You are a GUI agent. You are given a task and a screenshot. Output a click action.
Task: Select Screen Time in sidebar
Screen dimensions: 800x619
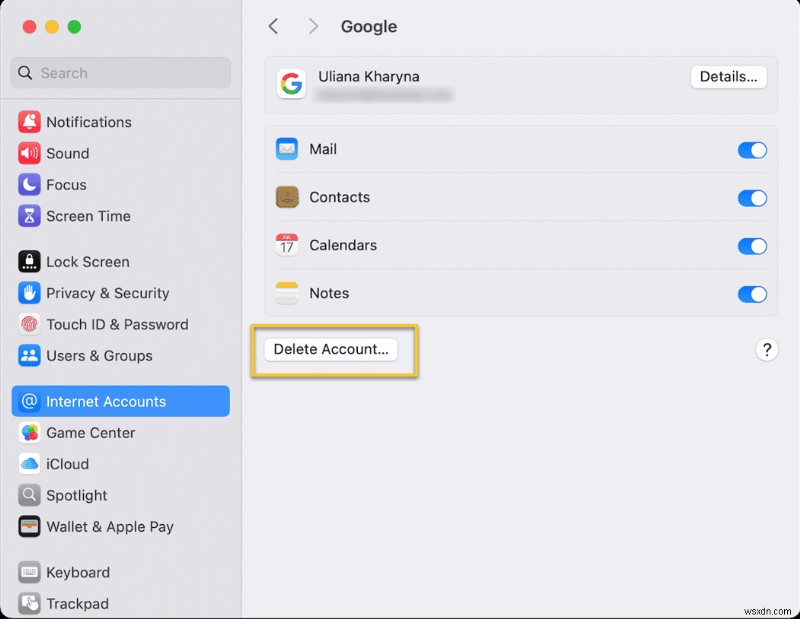pyautogui.click(x=120, y=216)
